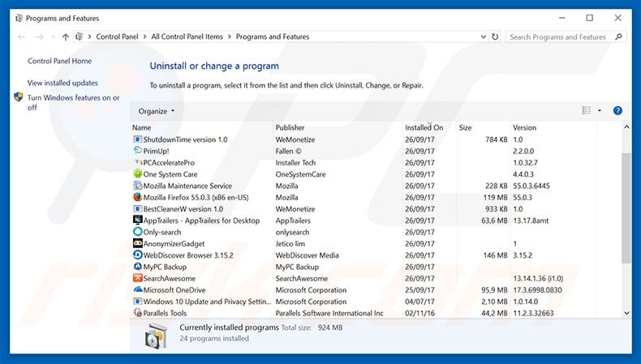Click the AppTrailers program icon

point(138,221)
